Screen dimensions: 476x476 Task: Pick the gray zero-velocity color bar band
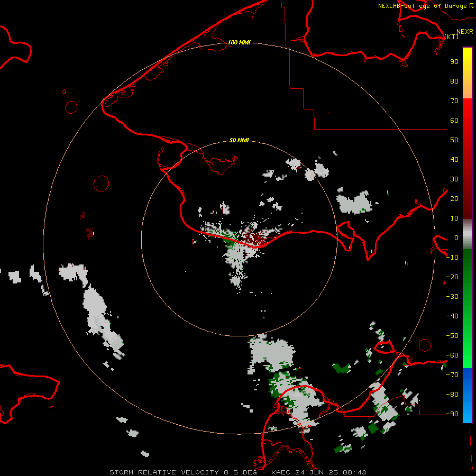click(x=467, y=234)
